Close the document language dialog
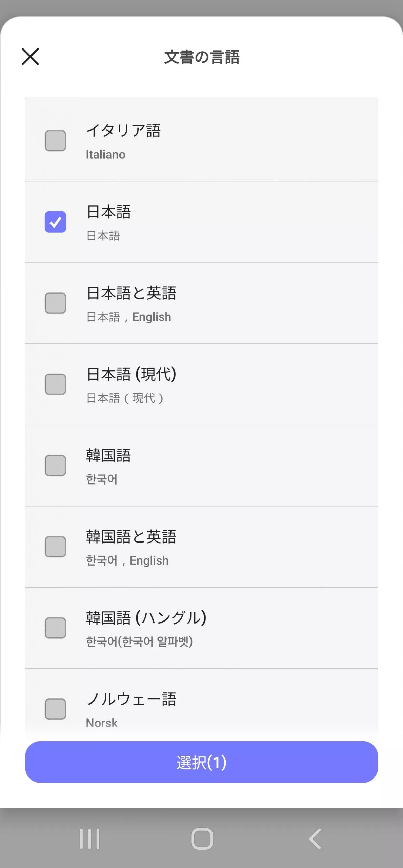 coord(30,57)
